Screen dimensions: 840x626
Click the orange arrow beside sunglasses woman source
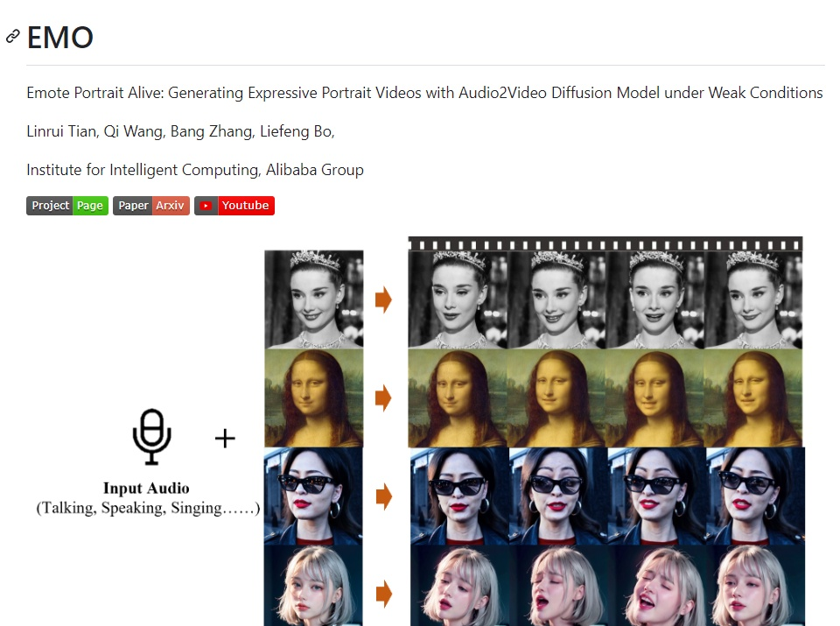(383, 496)
